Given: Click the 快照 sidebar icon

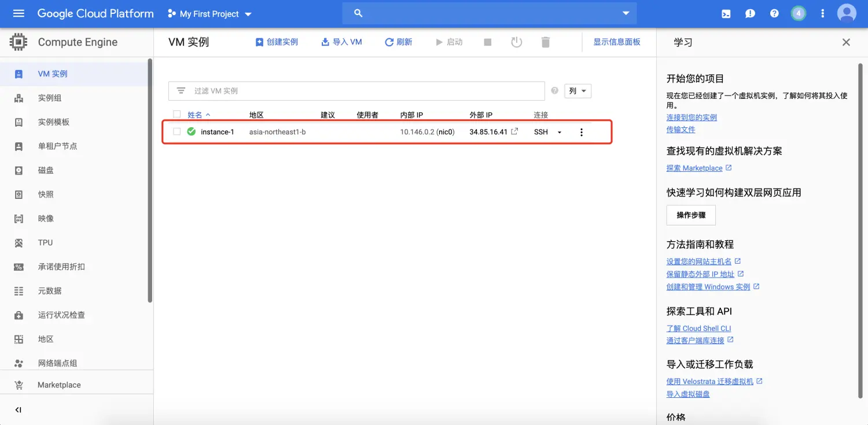Looking at the screenshot, I should pos(19,195).
